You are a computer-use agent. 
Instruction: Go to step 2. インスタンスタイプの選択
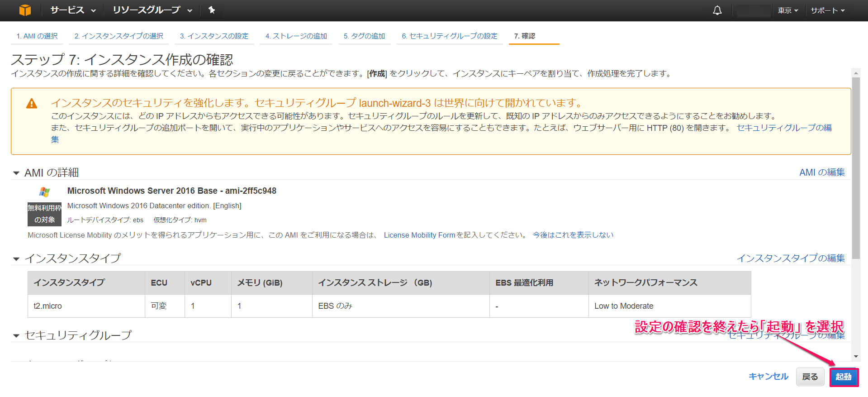pos(119,36)
